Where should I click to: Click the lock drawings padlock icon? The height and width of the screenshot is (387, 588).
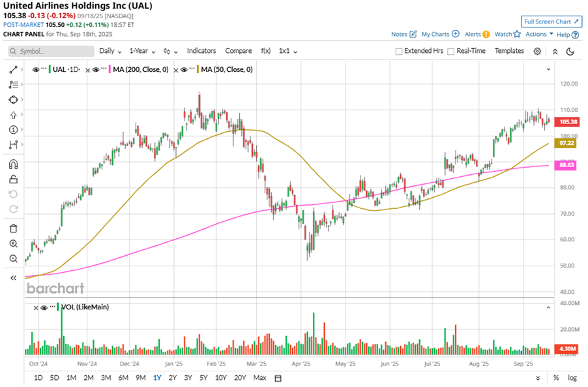[x=13, y=179]
